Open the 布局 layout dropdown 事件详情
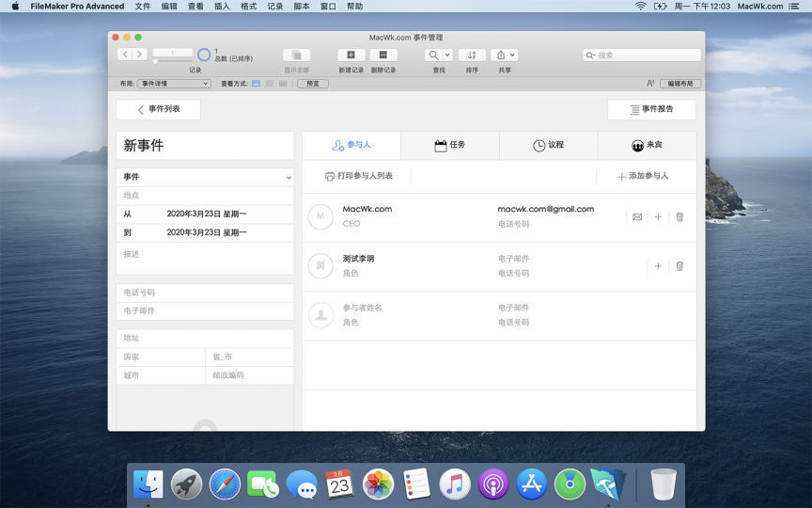Image resolution: width=812 pixels, height=508 pixels. (x=174, y=84)
